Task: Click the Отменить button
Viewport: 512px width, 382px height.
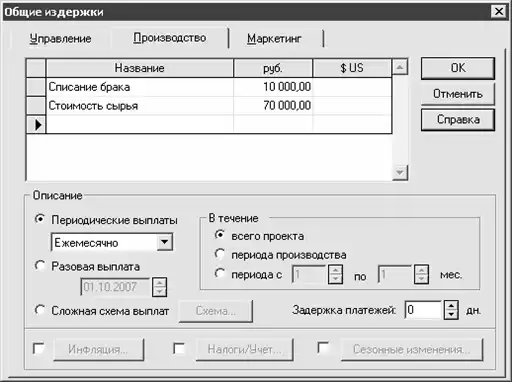Action: (x=458, y=94)
